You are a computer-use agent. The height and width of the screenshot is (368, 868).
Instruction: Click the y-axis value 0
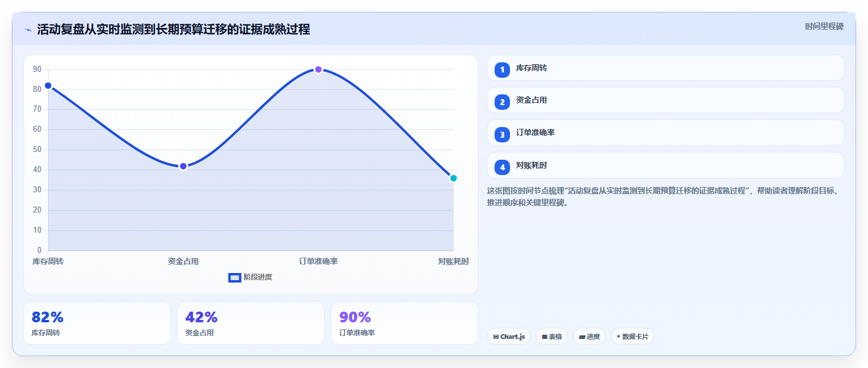39,250
